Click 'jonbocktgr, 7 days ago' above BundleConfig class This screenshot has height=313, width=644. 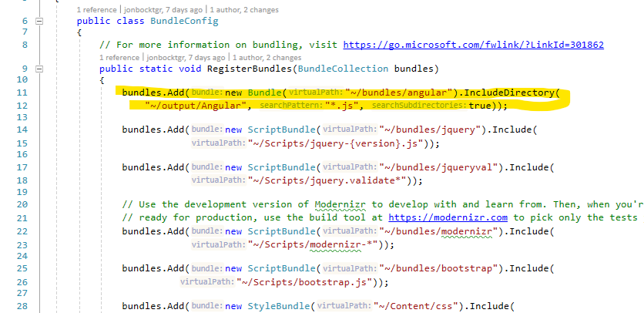(163, 10)
